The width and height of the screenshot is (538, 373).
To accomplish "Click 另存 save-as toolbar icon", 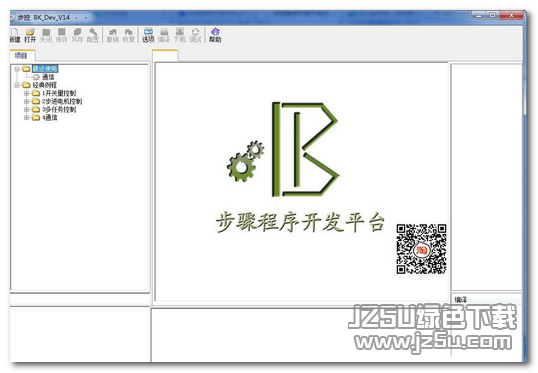I will click(78, 36).
